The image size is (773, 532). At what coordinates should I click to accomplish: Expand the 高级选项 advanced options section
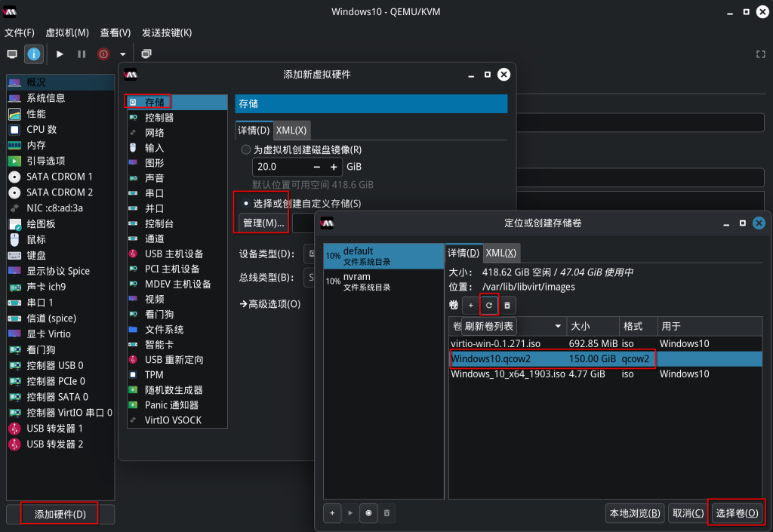coord(269,304)
